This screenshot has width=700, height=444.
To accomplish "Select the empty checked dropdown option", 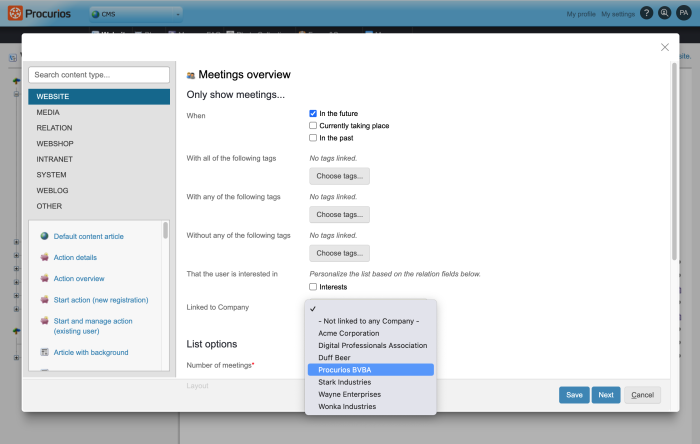I will tap(371, 309).
